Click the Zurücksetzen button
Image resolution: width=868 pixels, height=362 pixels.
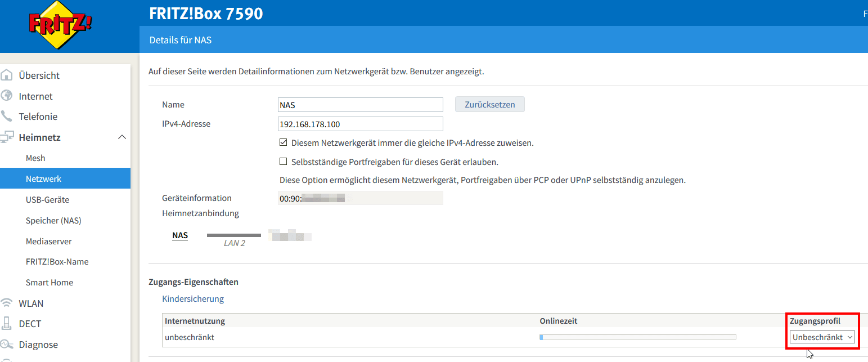click(x=490, y=105)
